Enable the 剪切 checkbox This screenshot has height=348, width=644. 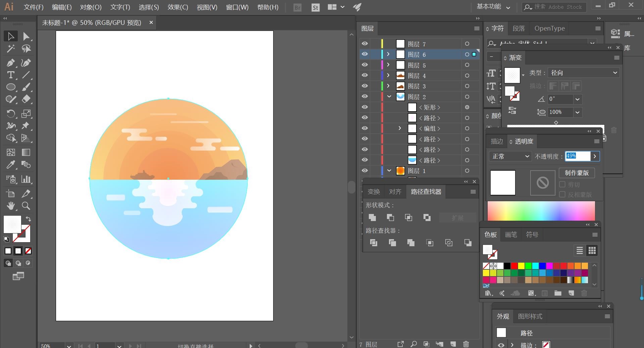pyautogui.click(x=562, y=184)
